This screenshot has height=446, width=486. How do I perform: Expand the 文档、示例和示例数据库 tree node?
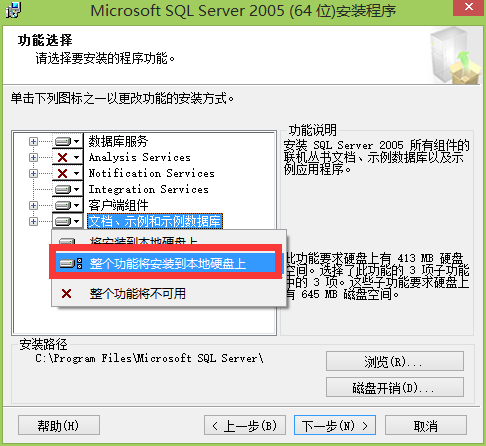[33, 221]
